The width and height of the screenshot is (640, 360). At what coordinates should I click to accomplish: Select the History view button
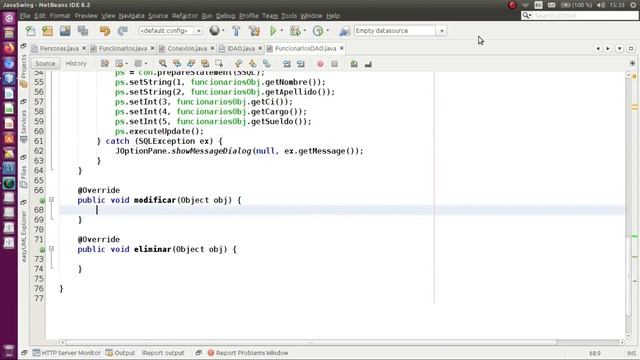[76, 64]
